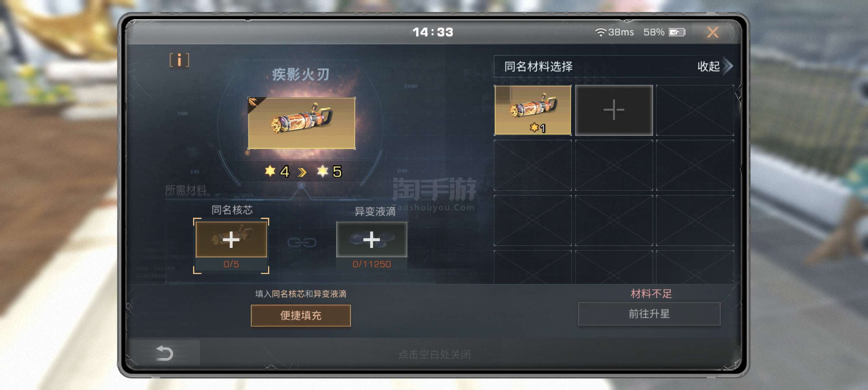The width and height of the screenshot is (868, 390).
Task: Click the 前往升星 button
Action: pos(649,314)
